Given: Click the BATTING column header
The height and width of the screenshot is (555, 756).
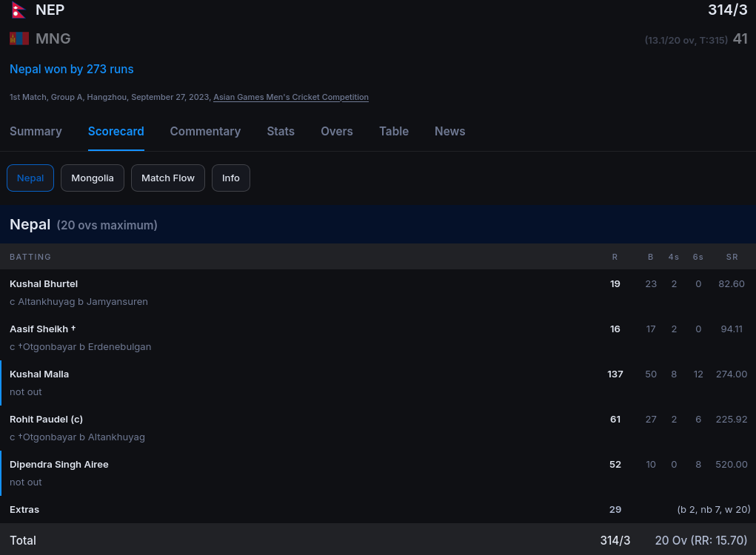Looking at the screenshot, I should coord(30,257).
